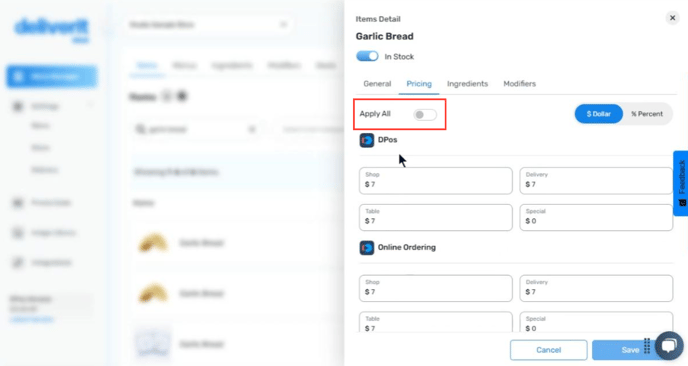Save the item pricing changes
Viewport: 688px width, 366px height.
630,350
